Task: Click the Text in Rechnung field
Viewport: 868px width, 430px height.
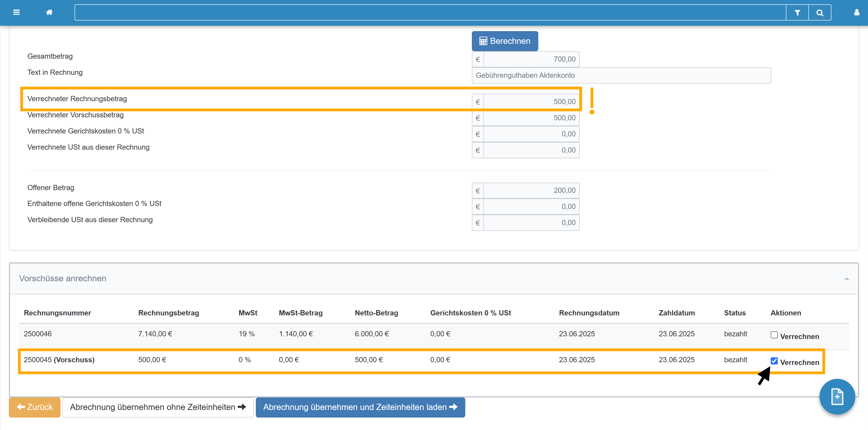Action: click(621, 75)
